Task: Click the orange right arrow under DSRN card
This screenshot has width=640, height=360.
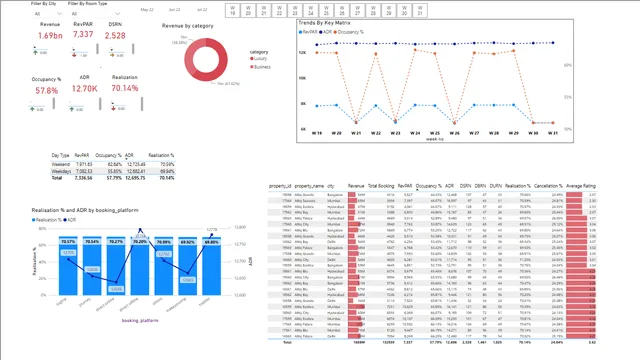Action: [x=112, y=55]
